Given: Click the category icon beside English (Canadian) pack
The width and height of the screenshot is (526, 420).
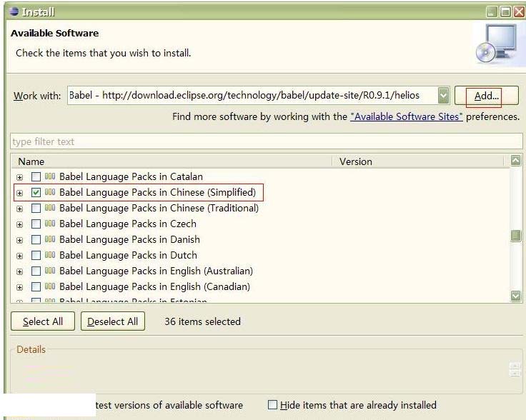Looking at the screenshot, I should [50, 286].
